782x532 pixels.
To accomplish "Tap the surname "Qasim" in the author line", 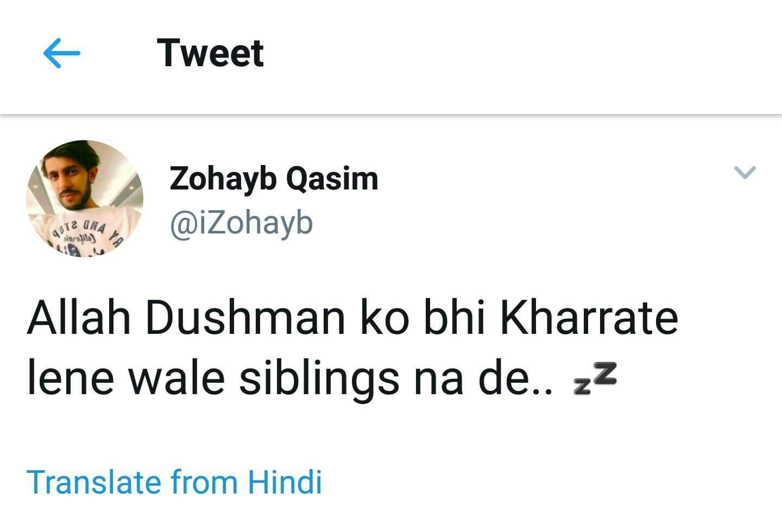I will 332,179.
